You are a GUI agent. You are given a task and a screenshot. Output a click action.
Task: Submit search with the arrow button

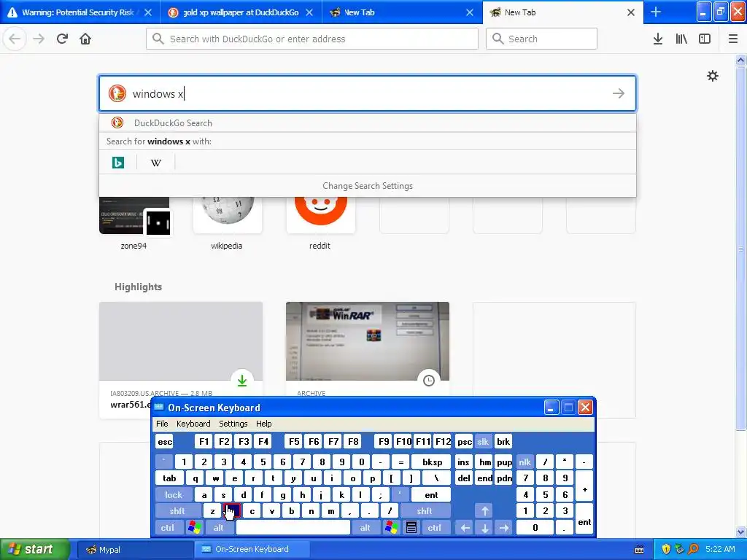(x=619, y=93)
